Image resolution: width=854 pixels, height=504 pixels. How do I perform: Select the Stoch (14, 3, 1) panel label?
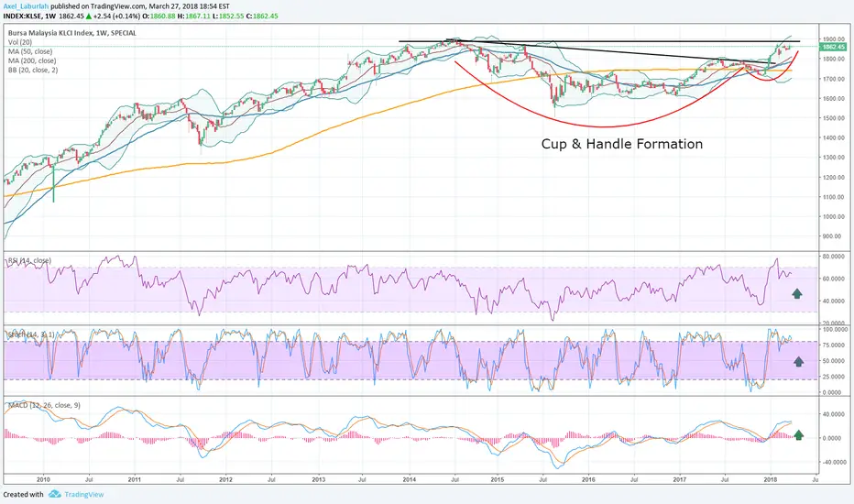(x=30, y=334)
